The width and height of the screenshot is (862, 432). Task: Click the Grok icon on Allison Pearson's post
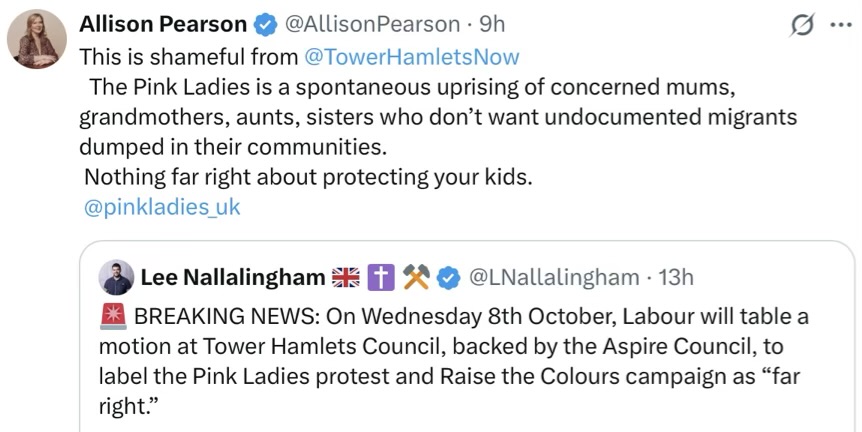[801, 26]
